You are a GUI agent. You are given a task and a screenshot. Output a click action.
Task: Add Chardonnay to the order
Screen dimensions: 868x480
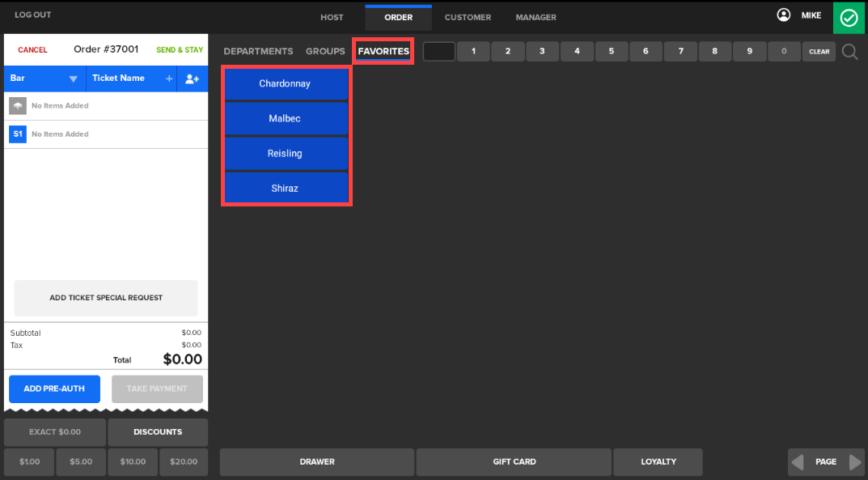285,84
